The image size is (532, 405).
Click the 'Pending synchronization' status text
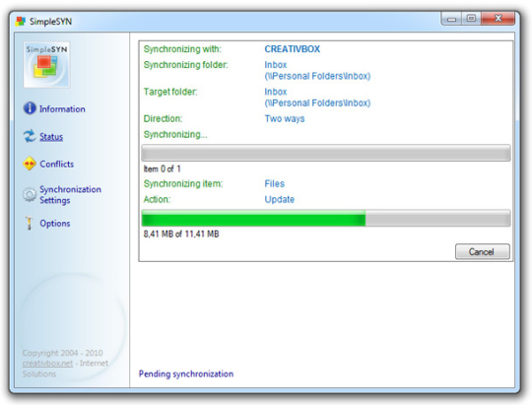tap(186, 373)
